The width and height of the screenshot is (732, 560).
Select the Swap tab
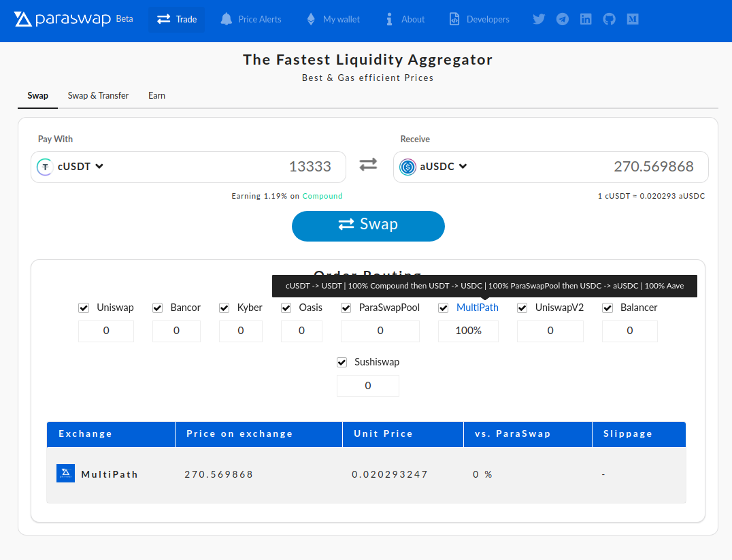coord(38,96)
